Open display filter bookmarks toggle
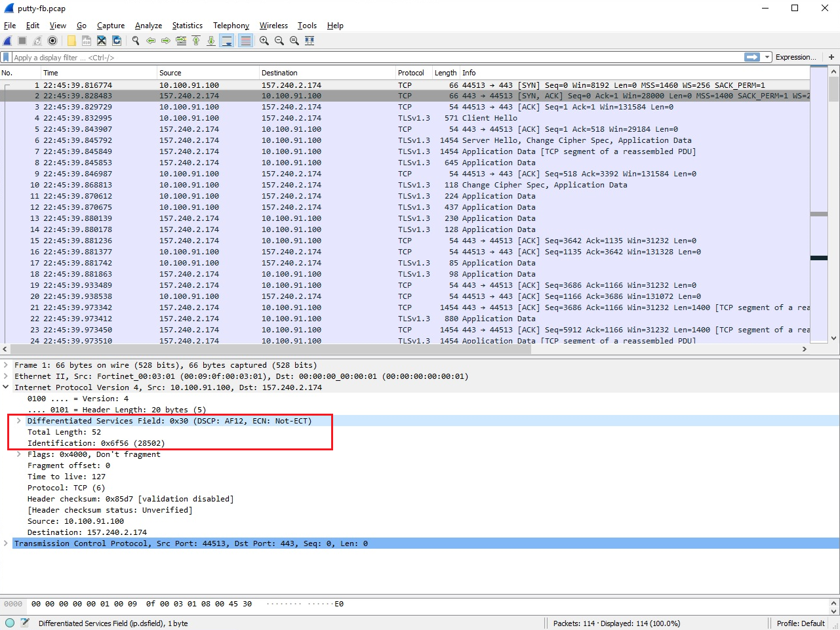The image size is (840, 630). tap(7, 57)
